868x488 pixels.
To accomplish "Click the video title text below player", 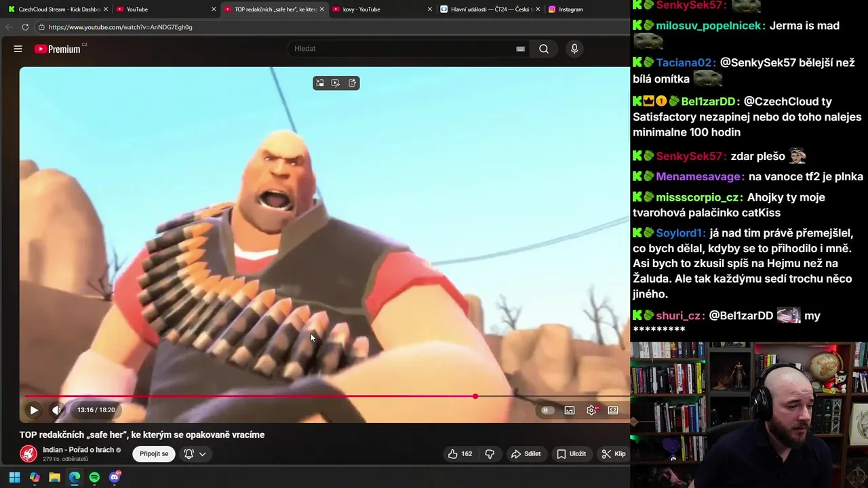I will tap(142, 434).
